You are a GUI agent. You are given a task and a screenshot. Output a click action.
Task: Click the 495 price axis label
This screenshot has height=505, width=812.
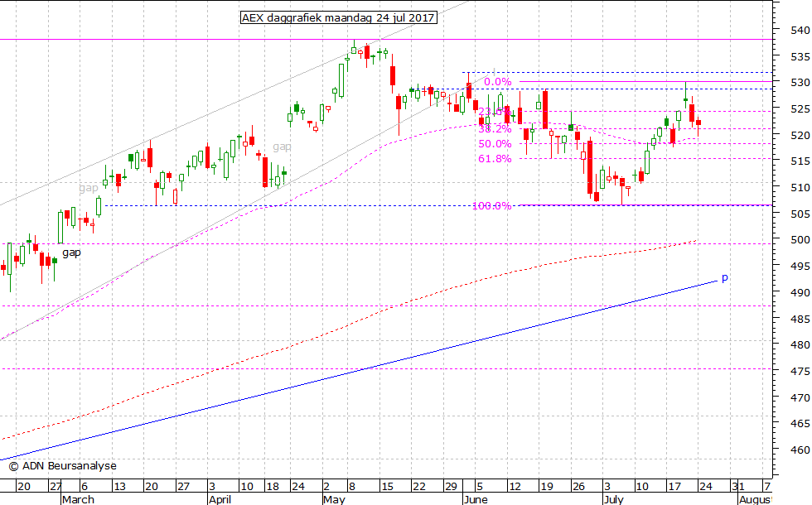(x=800, y=266)
